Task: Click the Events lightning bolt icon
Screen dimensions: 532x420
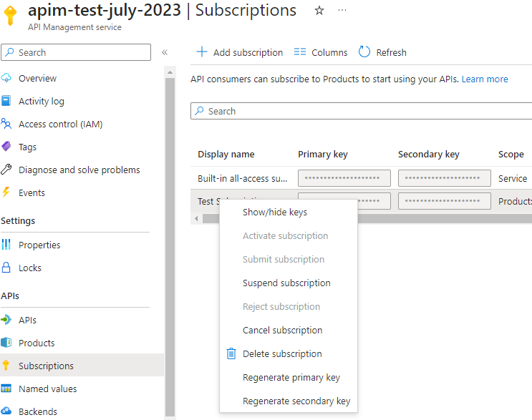Action: tap(6, 192)
